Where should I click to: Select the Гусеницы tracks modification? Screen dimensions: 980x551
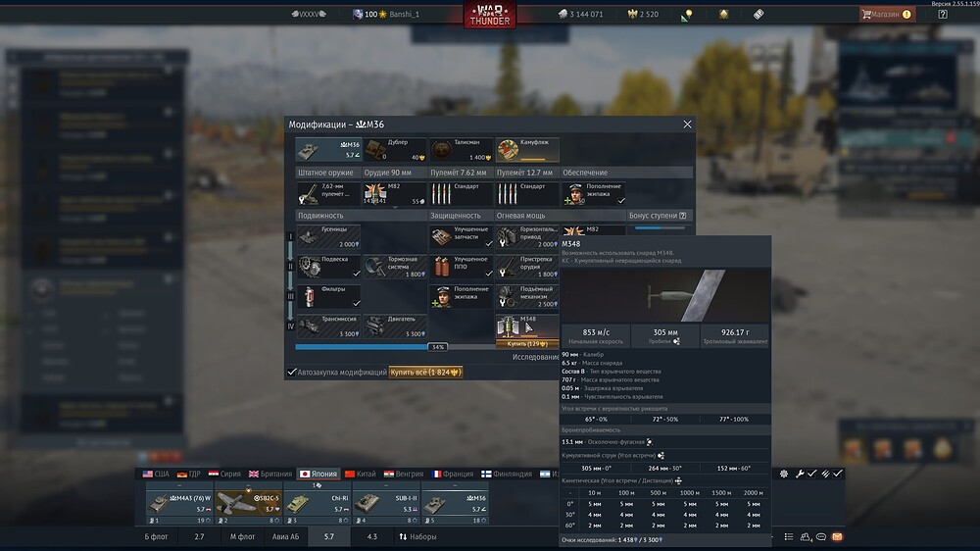tap(328, 237)
